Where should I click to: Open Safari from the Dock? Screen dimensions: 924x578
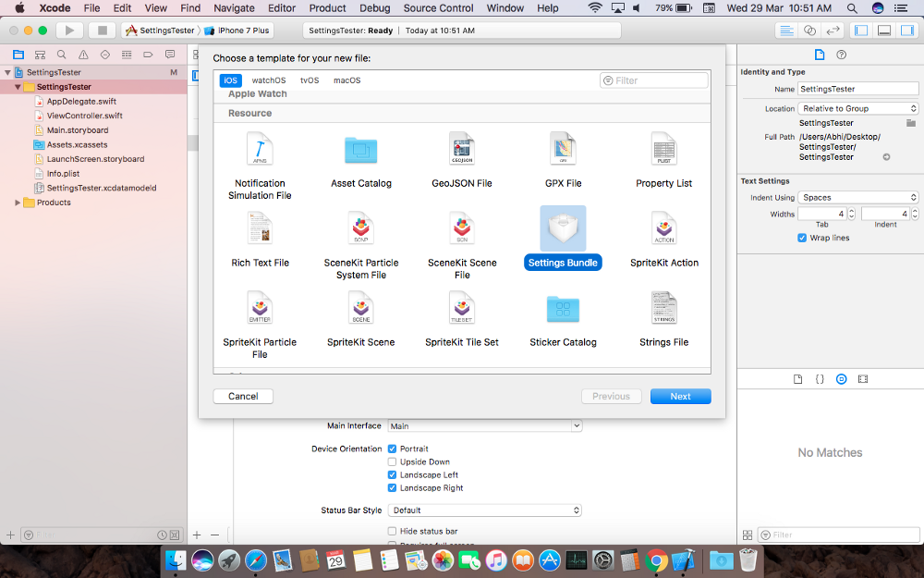(x=256, y=560)
